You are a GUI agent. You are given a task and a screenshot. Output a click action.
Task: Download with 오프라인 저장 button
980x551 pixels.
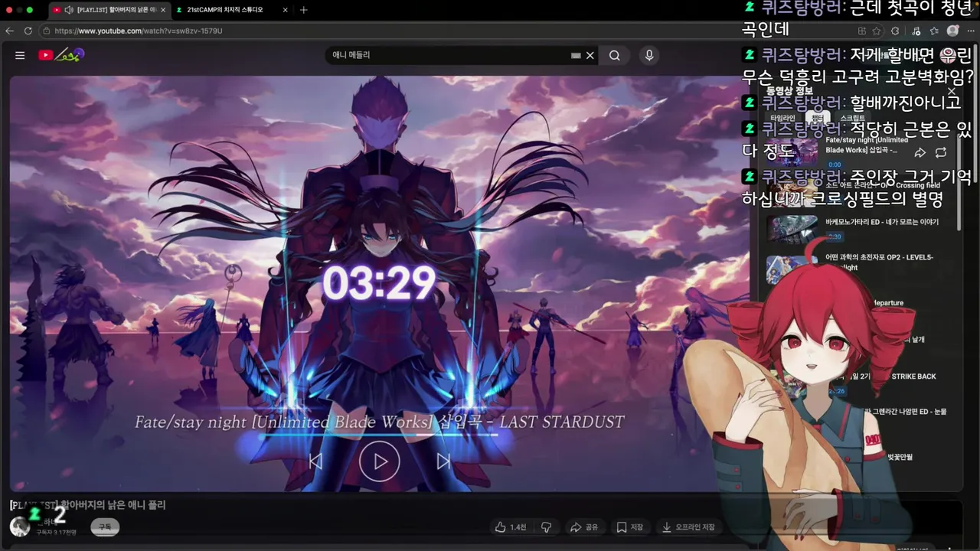[688, 527]
